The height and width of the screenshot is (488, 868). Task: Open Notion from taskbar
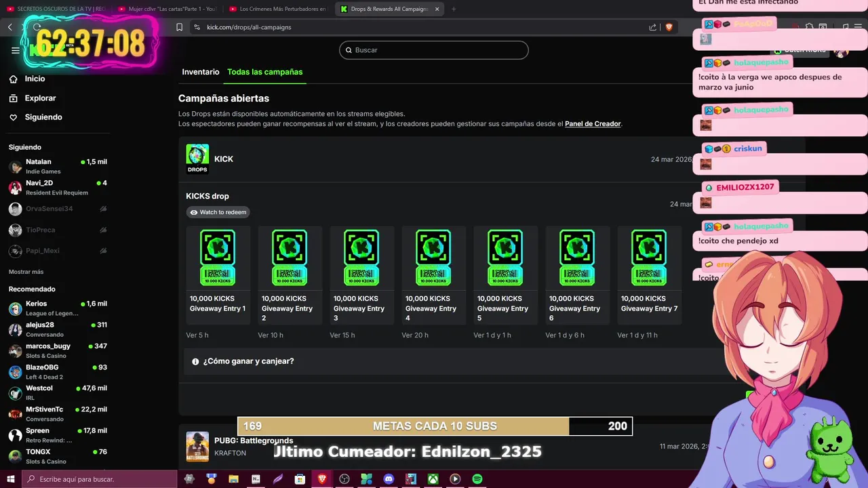[256, 479]
